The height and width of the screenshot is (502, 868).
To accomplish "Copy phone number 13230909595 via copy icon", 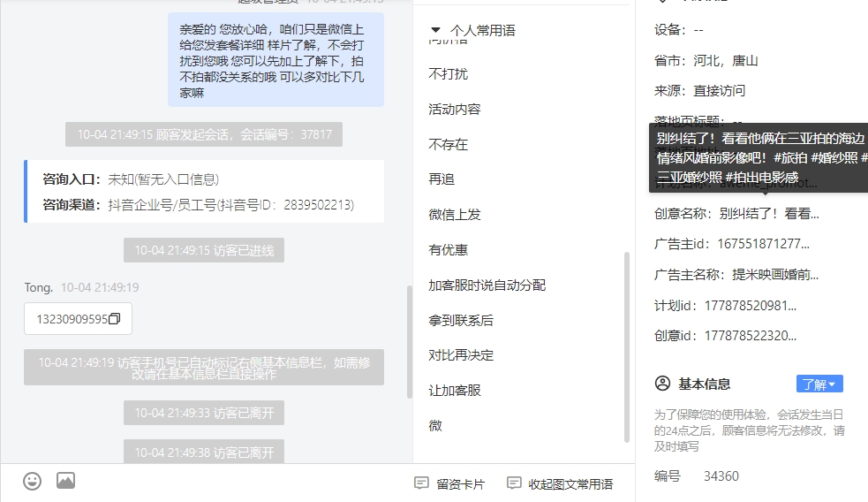I will coord(115,318).
